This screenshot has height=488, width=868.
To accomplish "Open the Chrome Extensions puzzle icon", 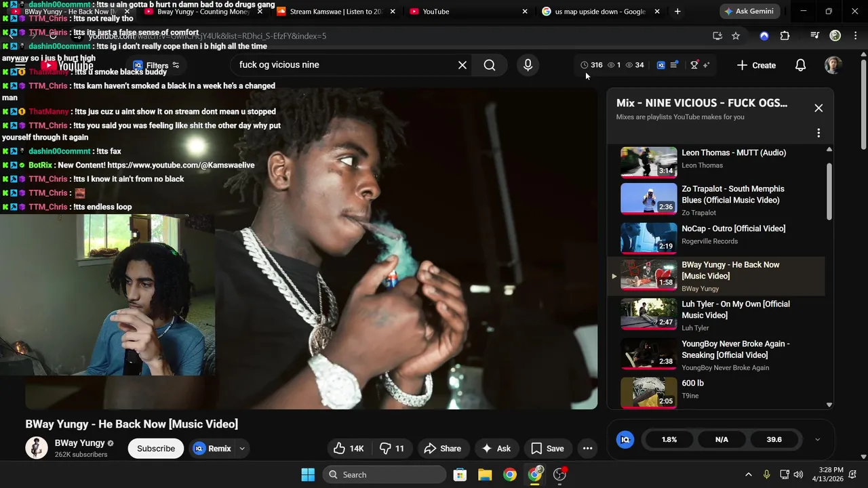I will click(785, 36).
